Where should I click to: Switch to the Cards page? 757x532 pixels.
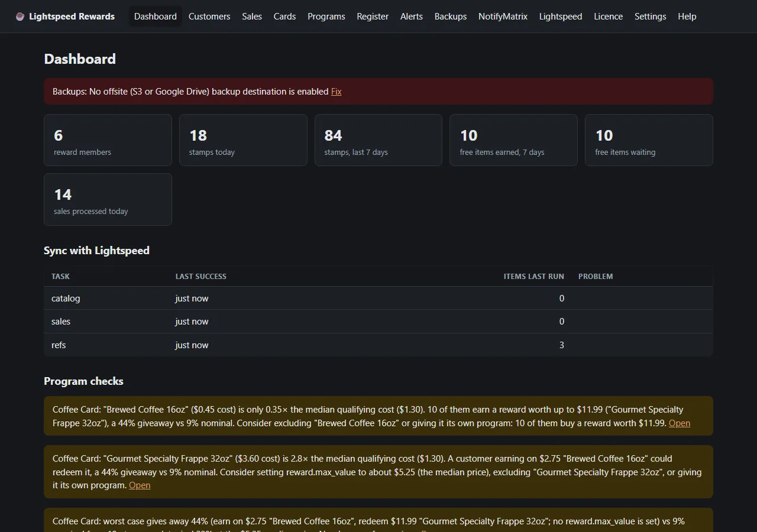[284, 17]
